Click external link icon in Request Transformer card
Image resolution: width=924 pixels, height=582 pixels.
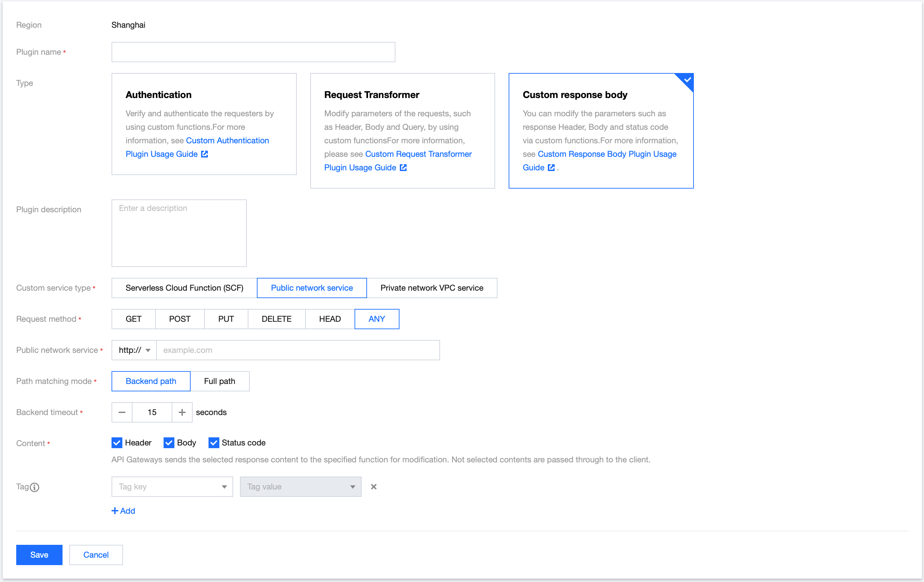(x=403, y=168)
